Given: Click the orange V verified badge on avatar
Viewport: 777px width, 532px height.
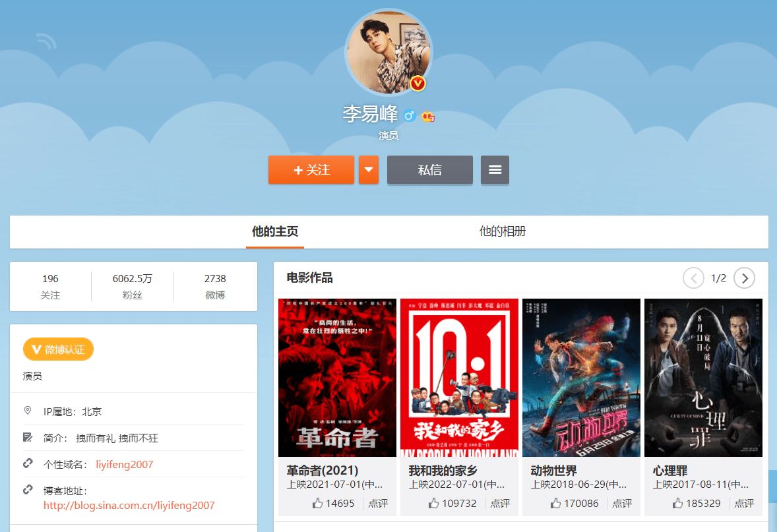Looking at the screenshot, I should pos(418,84).
